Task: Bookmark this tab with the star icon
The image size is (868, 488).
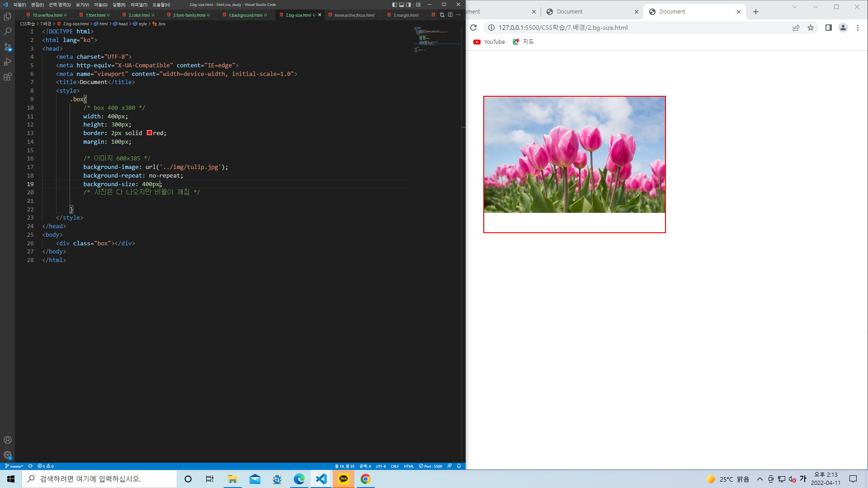Action: 810,28
